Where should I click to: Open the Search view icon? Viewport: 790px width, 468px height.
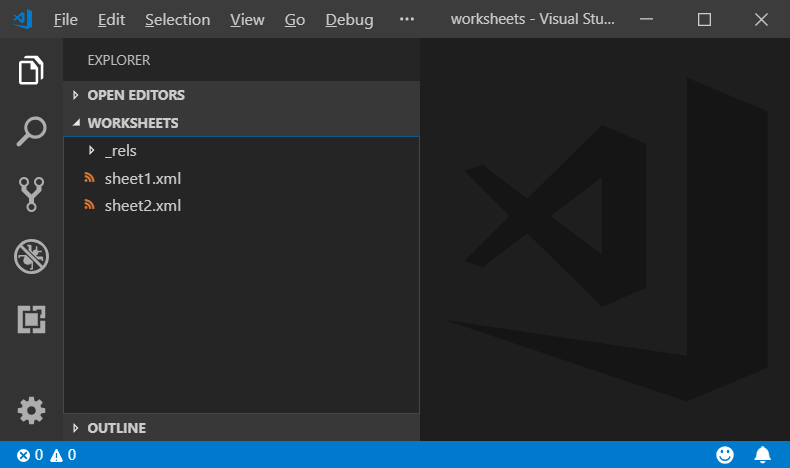(31, 132)
